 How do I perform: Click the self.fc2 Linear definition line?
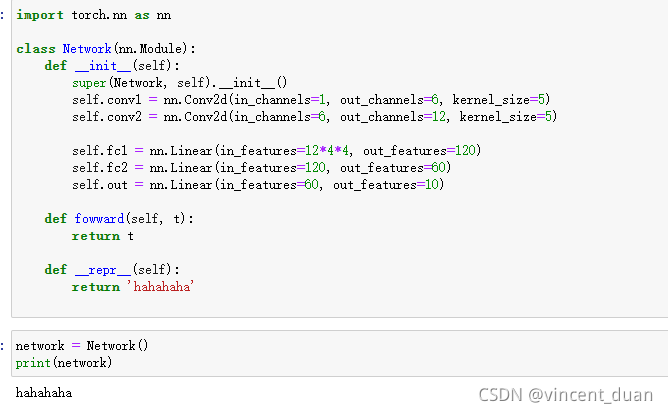pos(262,168)
